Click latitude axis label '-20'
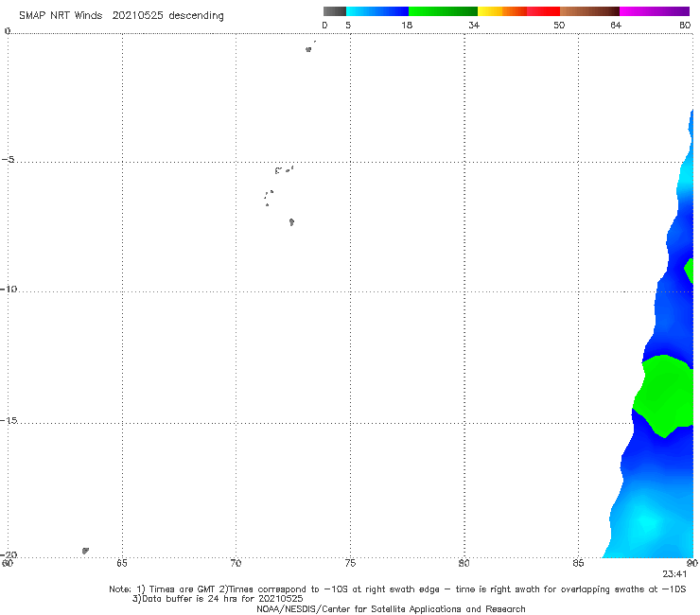Image resolution: width=700 pixels, height=615 pixels. [9, 554]
